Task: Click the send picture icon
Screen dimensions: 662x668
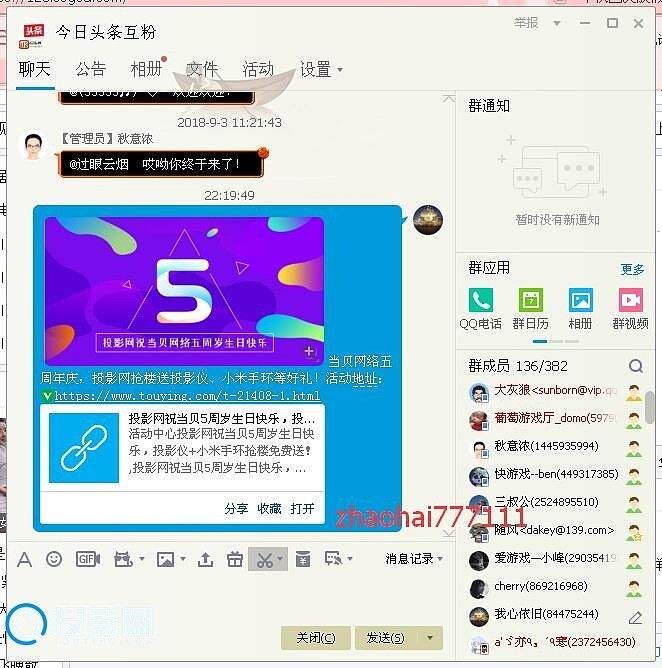Action: 165,559
